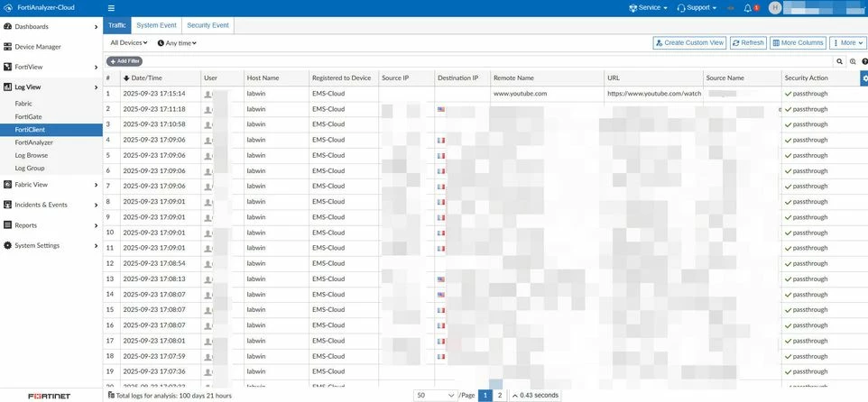This screenshot has width=868, height=402.
Task: Expand the Fabric View chevron
Action: click(x=97, y=185)
